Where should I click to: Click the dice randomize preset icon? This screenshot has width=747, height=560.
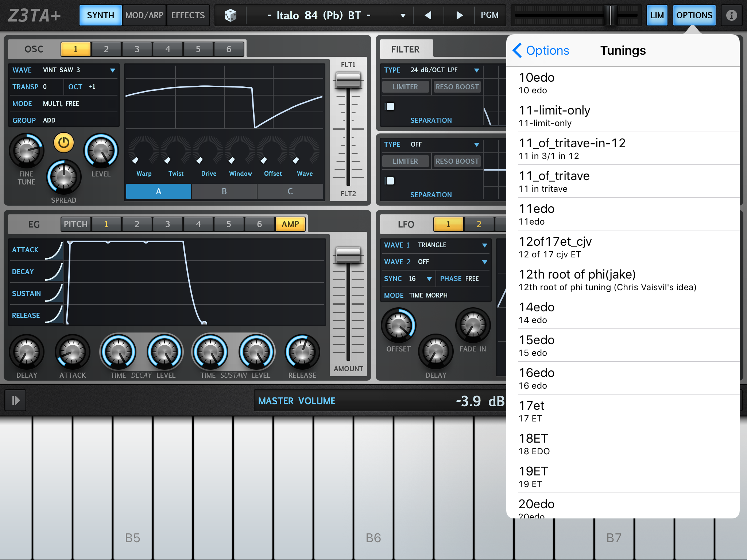pyautogui.click(x=230, y=15)
